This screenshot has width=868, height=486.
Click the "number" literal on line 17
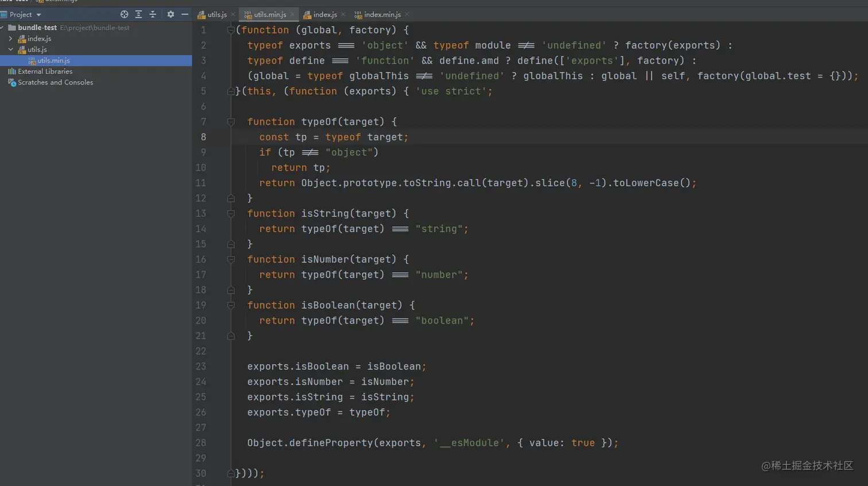(439, 275)
